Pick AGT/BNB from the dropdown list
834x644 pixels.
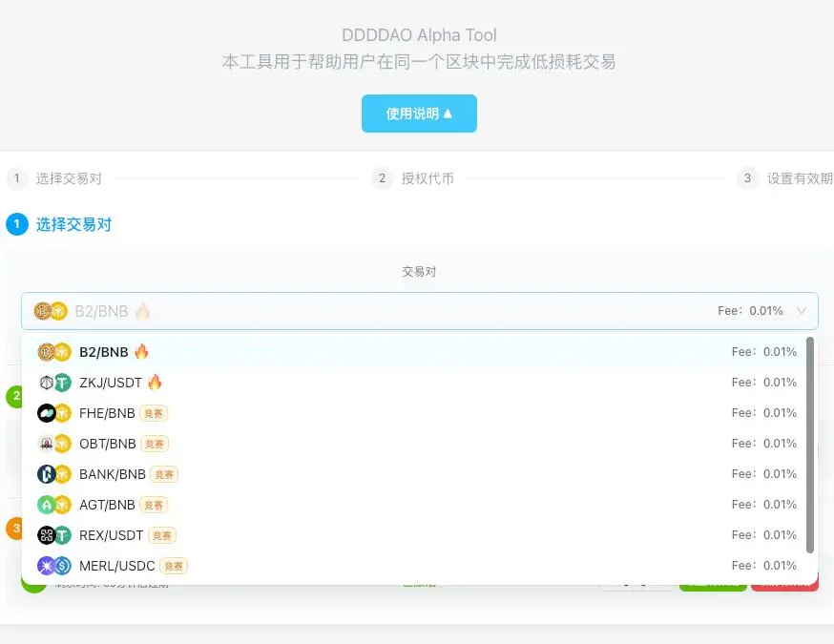click(414, 505)
